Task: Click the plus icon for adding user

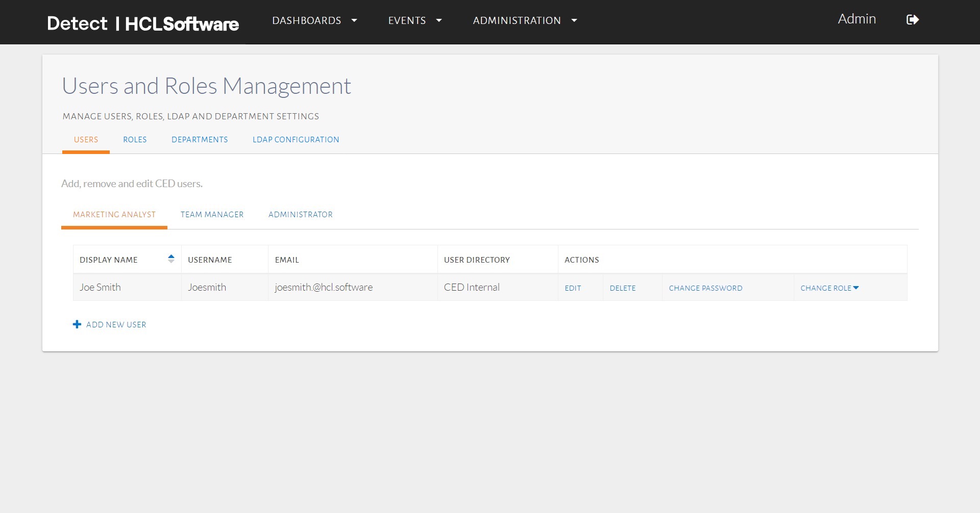Action: (77, 324)
